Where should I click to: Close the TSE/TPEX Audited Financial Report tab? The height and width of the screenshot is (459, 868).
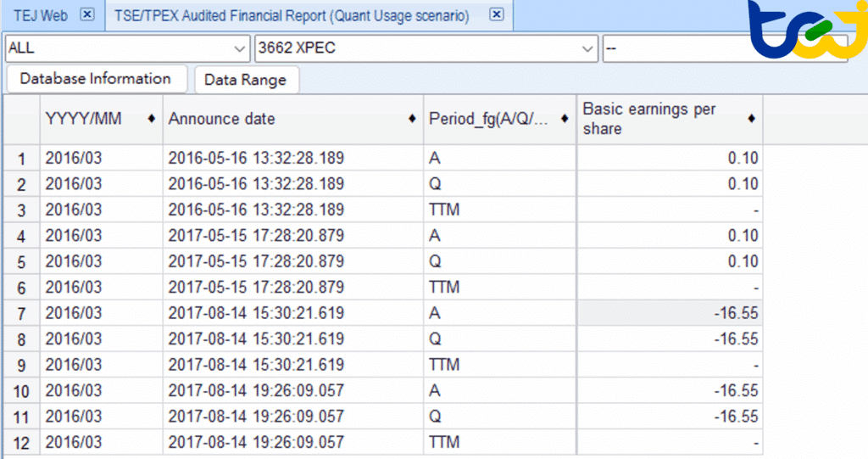(x=497, y=15)
